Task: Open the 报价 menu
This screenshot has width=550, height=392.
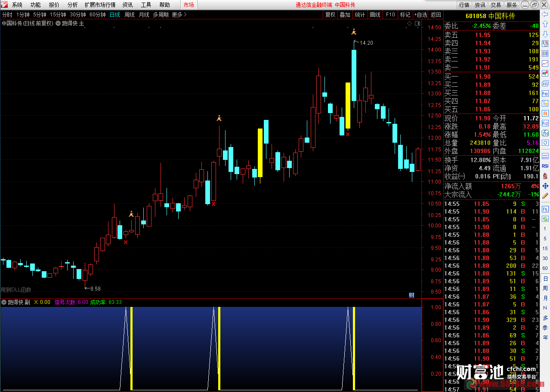Action: tap(54, 5)
